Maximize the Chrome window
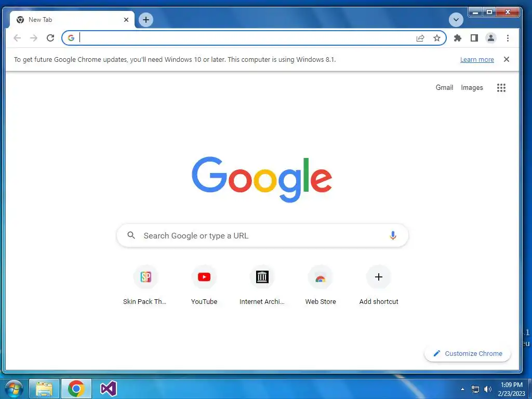 click(489, 12)
